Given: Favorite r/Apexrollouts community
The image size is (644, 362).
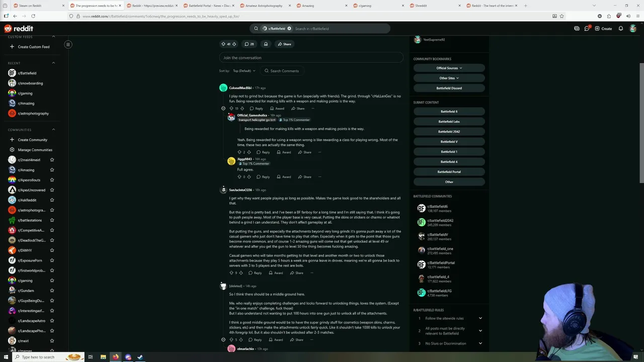Looking at the screenshot, I should 52,180.
